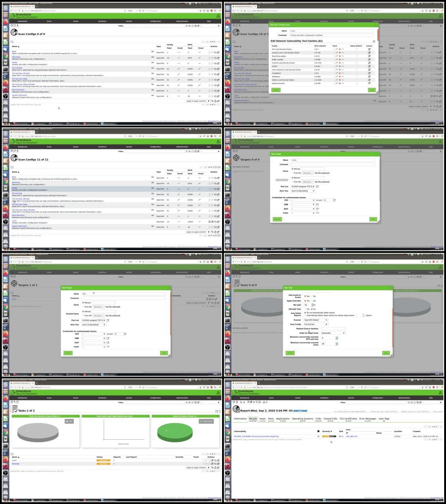
Task: Click the severity bar of the DCE/RPC result row
Action: point(329,436)
